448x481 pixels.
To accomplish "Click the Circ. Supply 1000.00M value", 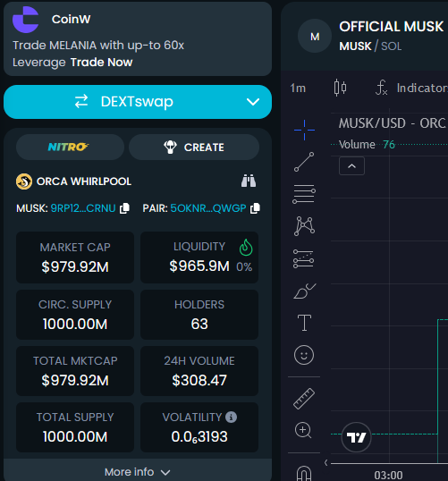I will click(75, 324).
